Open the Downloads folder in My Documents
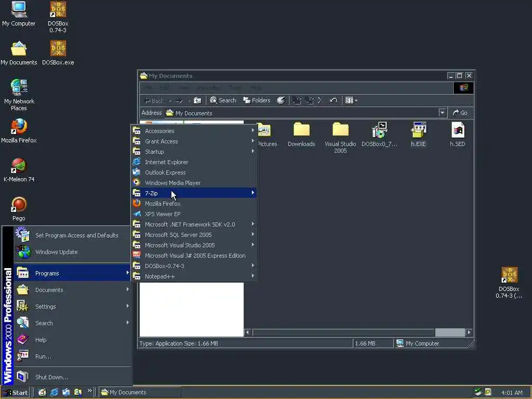The width and height of the screenshot is (532, 399). (301, 135)
